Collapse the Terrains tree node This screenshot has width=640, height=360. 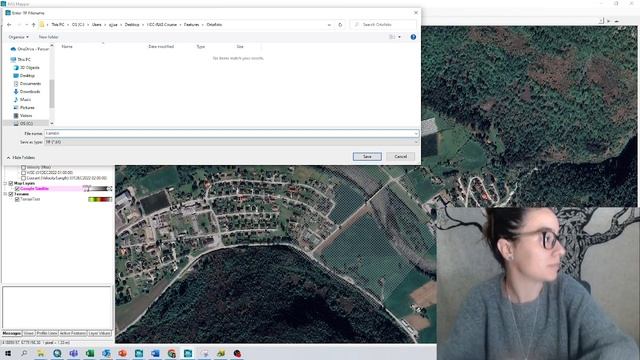(6, 194)
